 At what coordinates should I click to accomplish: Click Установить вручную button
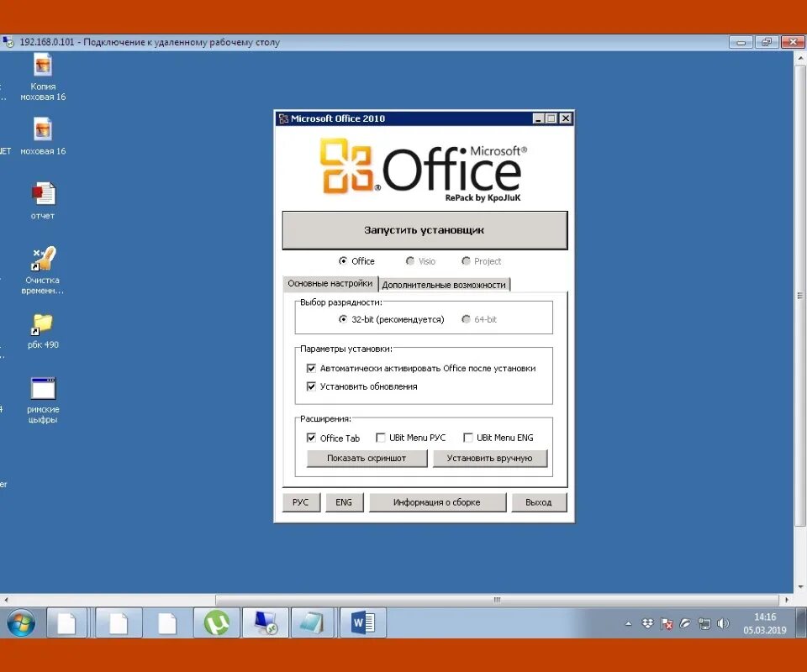pyautogui.click(x=489, y=458)
